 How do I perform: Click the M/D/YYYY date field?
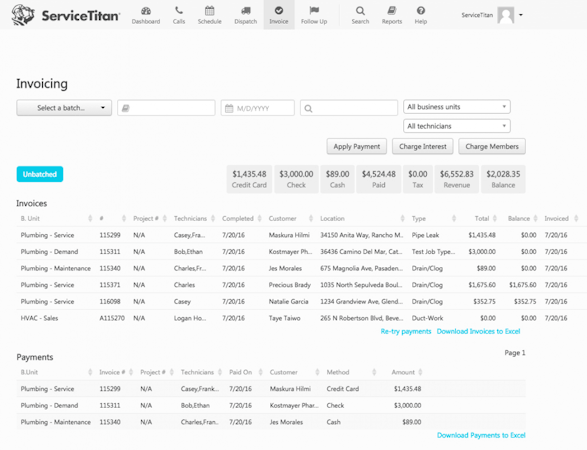tap(258, 108)
